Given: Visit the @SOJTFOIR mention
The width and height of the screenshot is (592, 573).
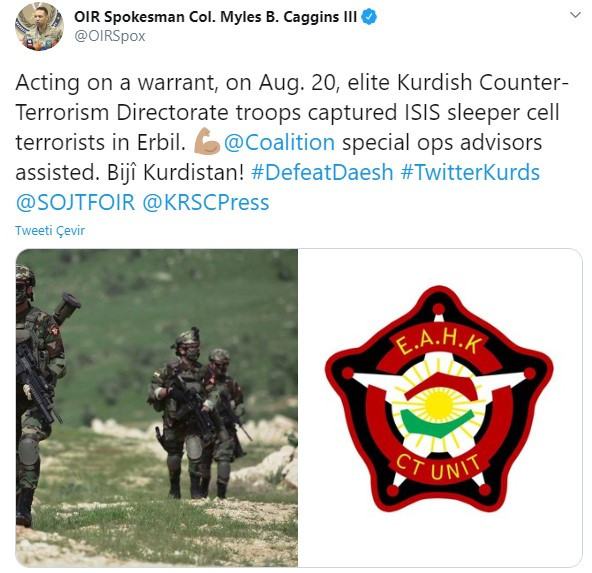Looking at the screenshot, I should [75, 203].
